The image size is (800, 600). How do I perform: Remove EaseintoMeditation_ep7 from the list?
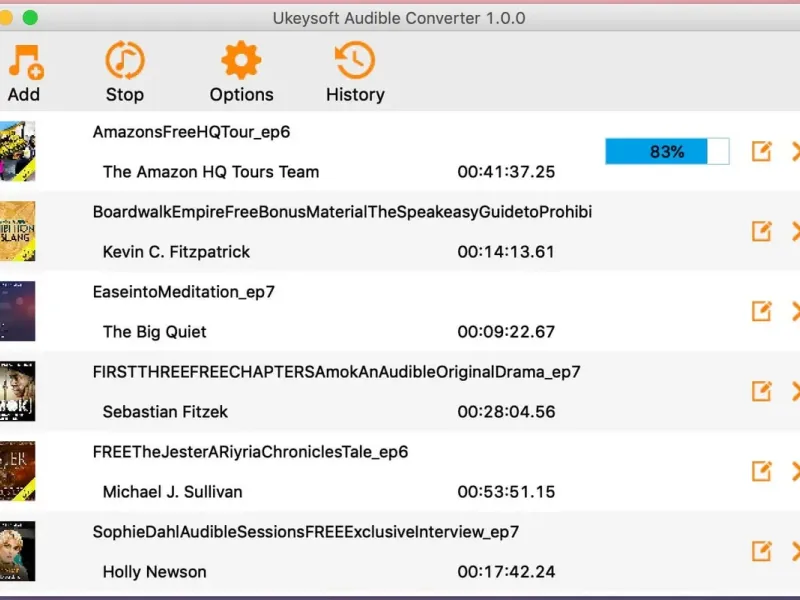click(795, 311)
